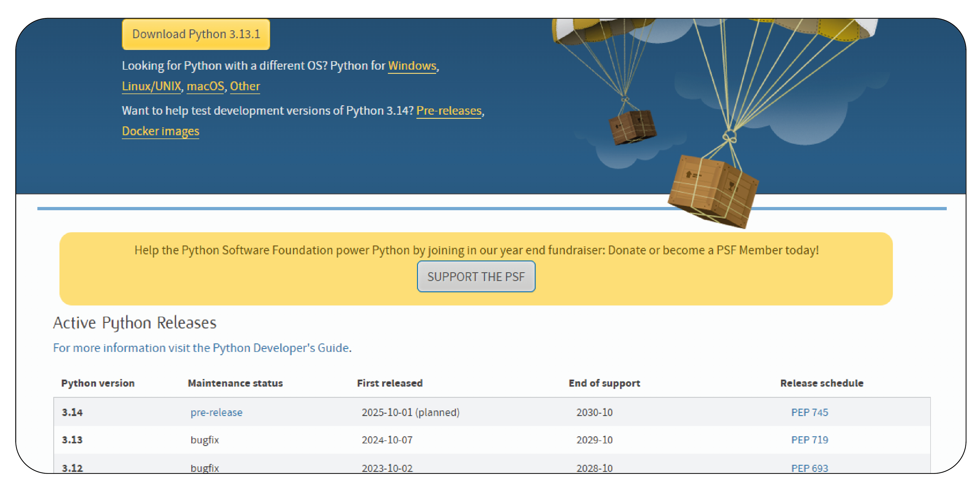Click the 'Active Python Releases' heading

tap(135, 323)
